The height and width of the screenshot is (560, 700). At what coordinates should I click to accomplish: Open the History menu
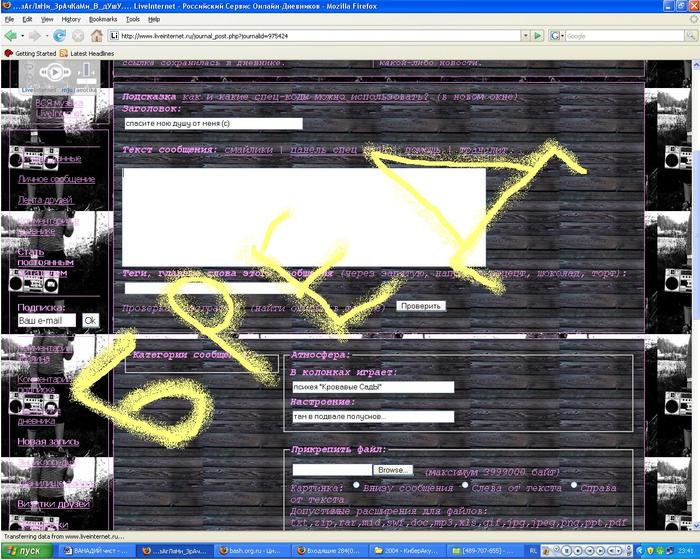(x=71, y=19)
